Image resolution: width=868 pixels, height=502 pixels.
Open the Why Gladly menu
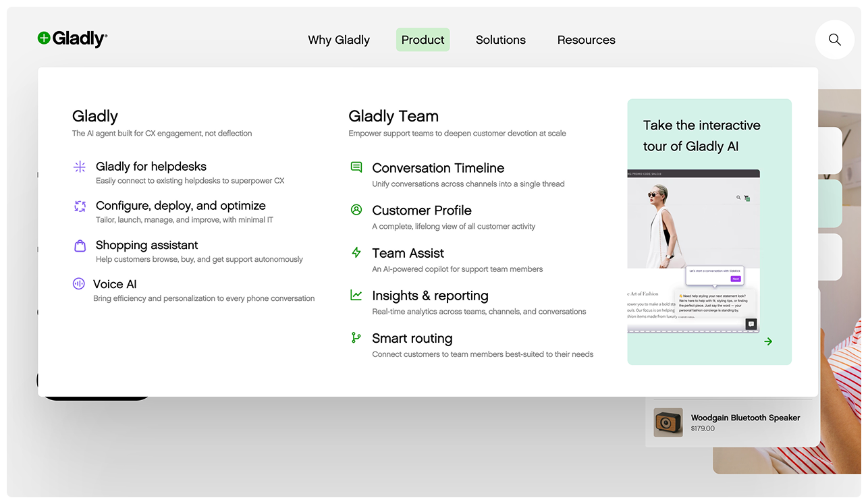339,40
